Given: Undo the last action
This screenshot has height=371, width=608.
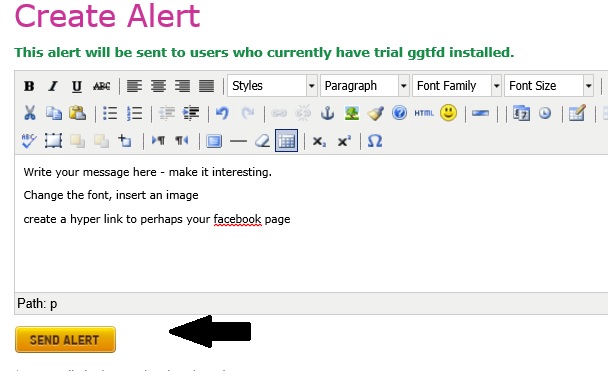Looking at the screenshot, I should (223, 113).
